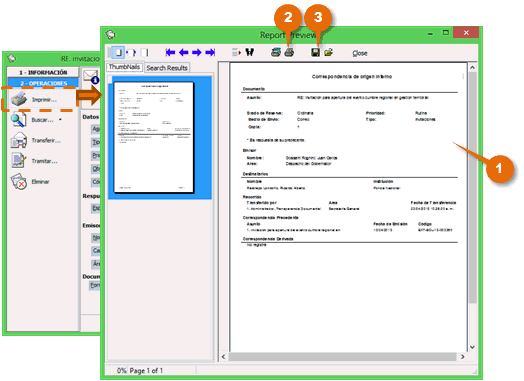Click the vertical scrollbar down arrow
The width and height of the screenshot is (524, 381).
click(x=472, y=347)
